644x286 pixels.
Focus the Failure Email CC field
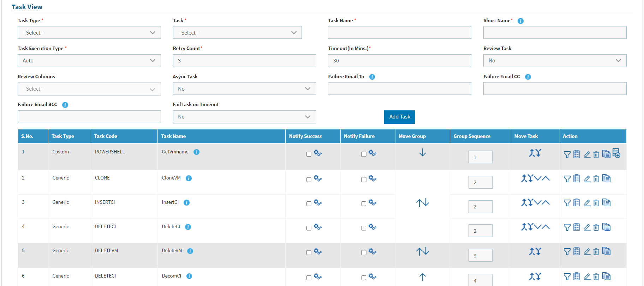coord(555,89)
